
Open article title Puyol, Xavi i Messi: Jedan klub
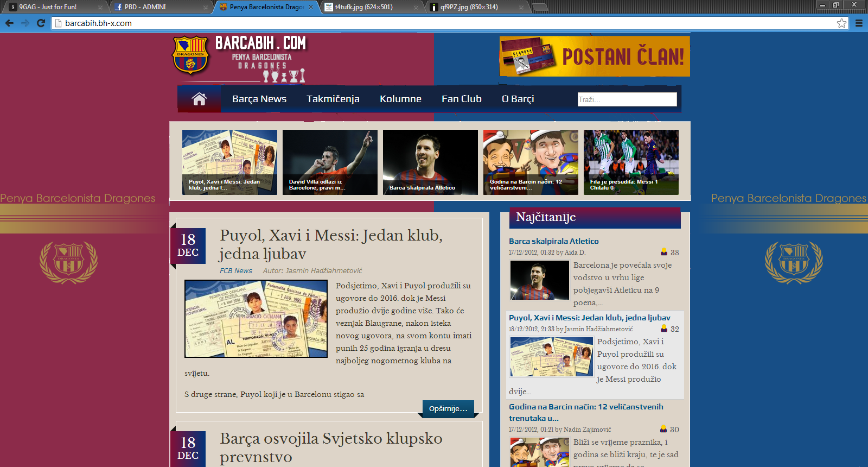tap(331, 244)
